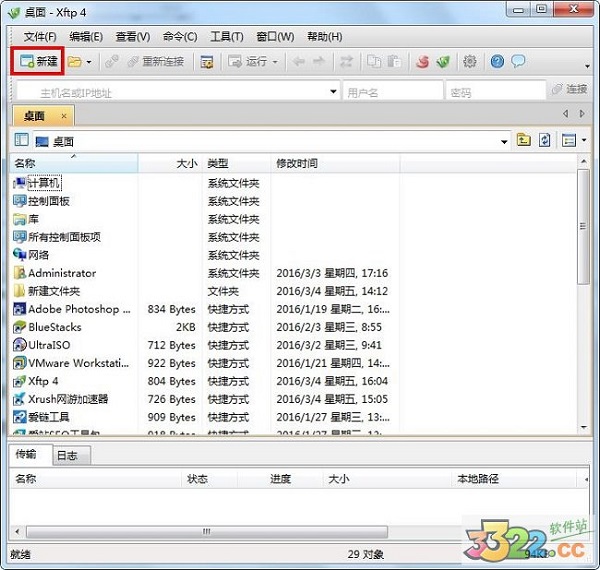Click the view mode icon
Image resolution: width=600 pixels, height=570 pixels.
(569, 140)
